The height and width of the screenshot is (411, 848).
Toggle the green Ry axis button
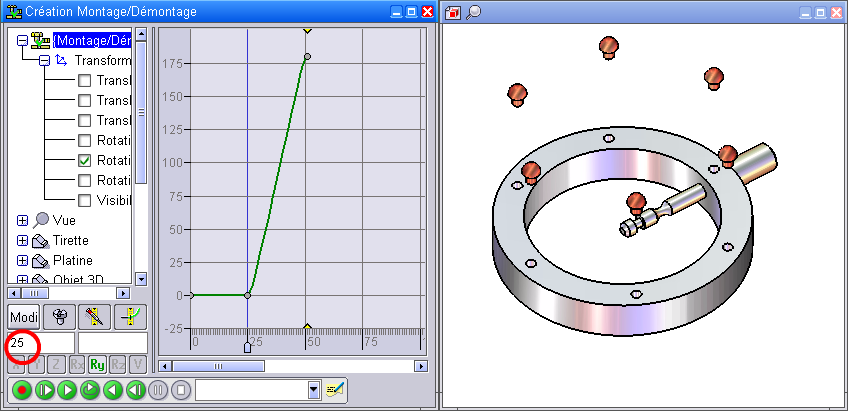click(x=97, y=365)
